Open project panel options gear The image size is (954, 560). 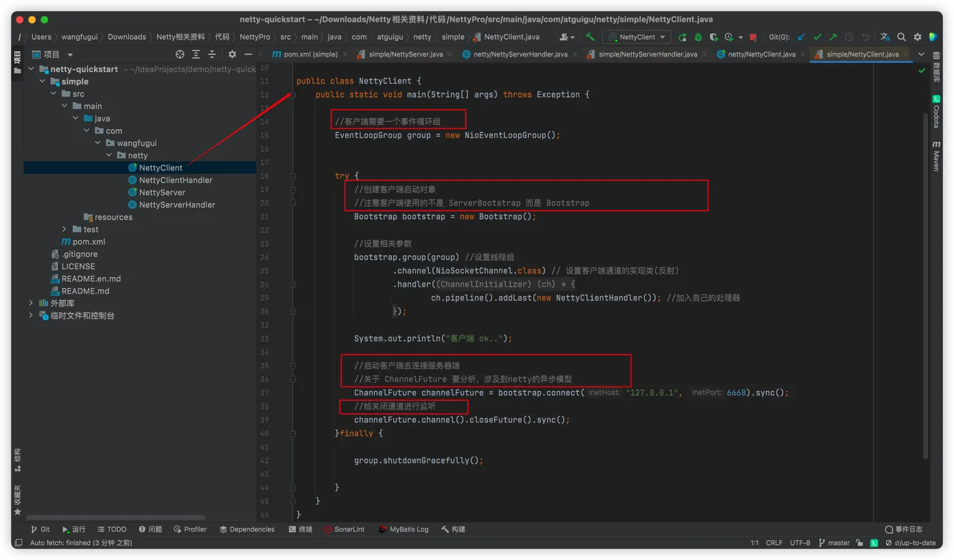coord(232,54)
